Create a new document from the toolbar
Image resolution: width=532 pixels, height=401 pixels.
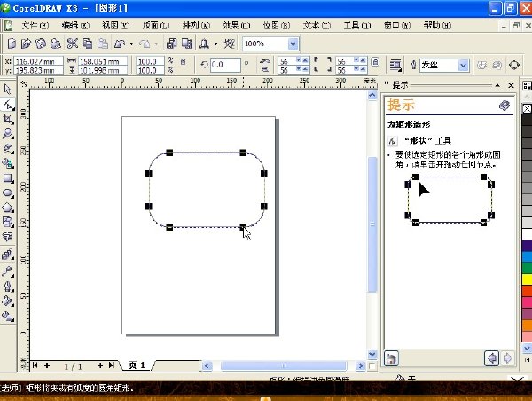click(12, 43)
